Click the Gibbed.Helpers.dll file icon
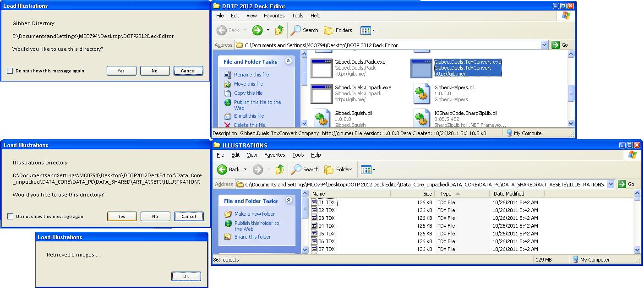The width and height of the screenshot is (644, 289). tap(421, 94)
